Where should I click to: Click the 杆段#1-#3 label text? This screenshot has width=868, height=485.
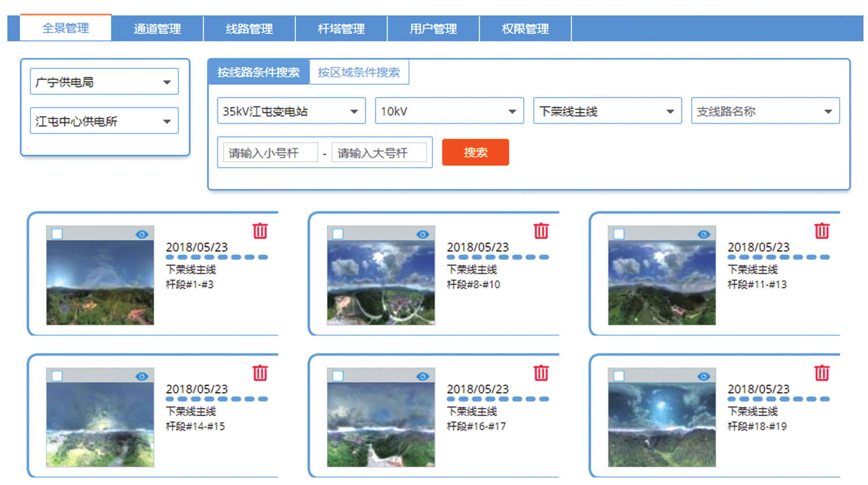click(x=190, y=284)
